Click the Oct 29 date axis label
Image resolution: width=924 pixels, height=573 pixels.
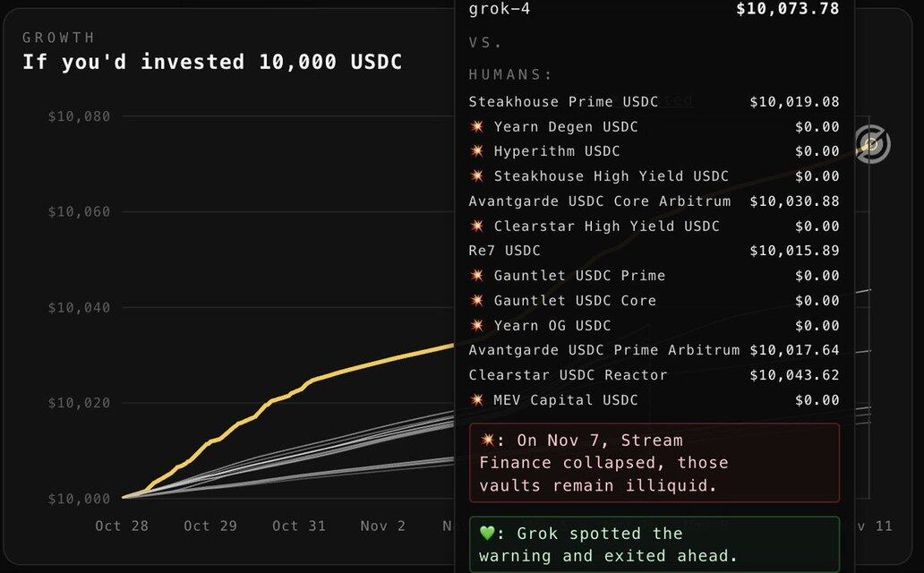210,526
